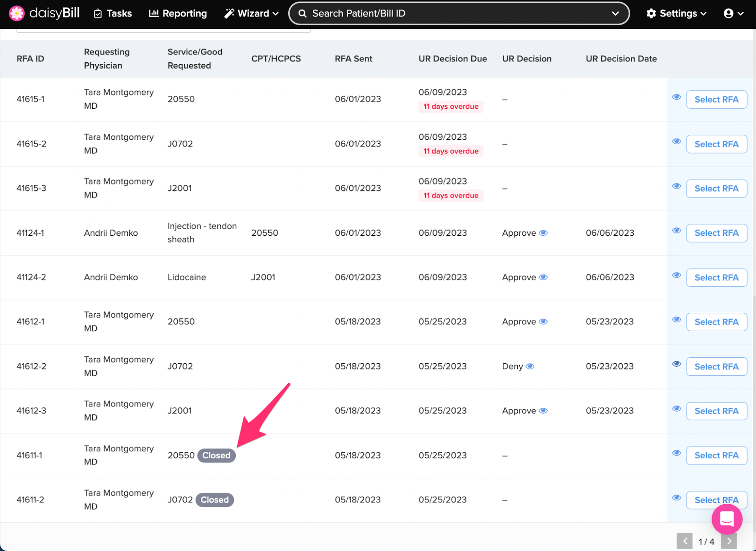Viewport: 756px width, 551px height.
Task: Click the wand icon beside Wizard
Action: 229,13
